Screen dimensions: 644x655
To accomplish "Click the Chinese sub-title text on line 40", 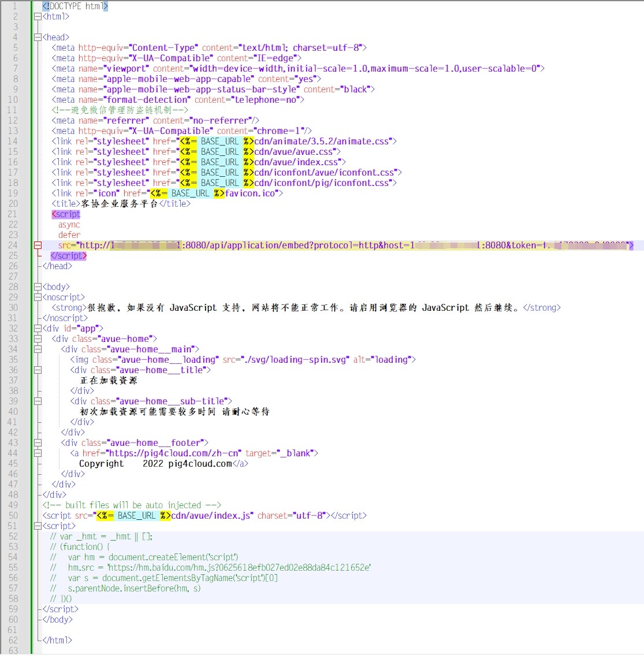I will click(x=174, y=411).
